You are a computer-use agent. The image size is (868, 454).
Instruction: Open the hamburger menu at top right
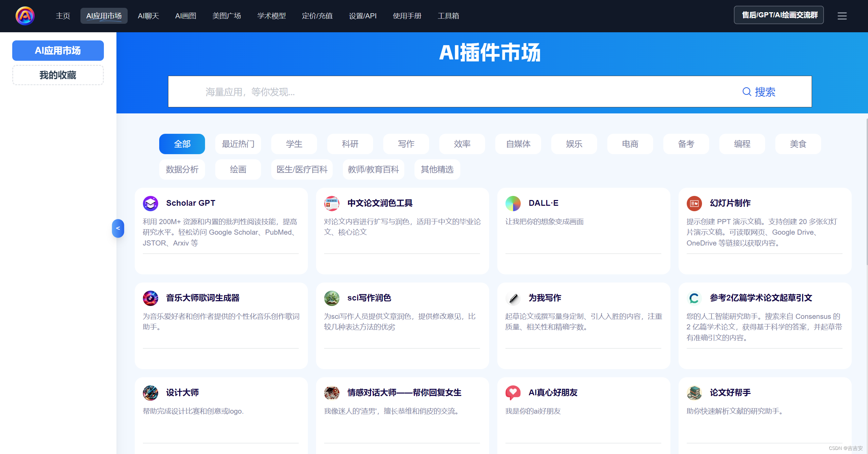coord(842,16)
